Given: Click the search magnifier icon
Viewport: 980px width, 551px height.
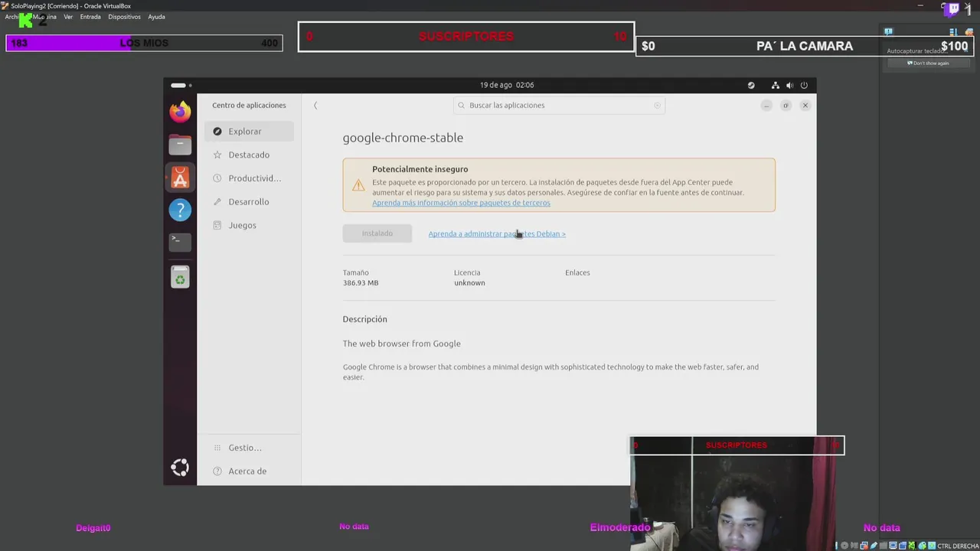Looking at the screenshot, I should point(461,106).
